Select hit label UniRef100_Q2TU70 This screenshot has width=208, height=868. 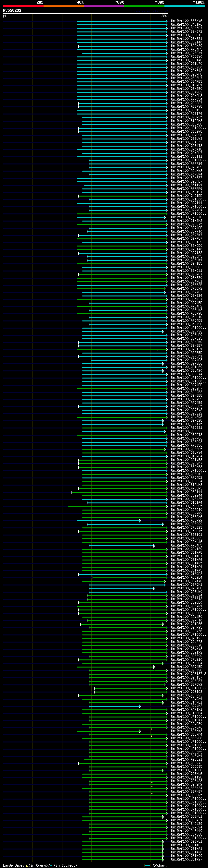[187, 64]
